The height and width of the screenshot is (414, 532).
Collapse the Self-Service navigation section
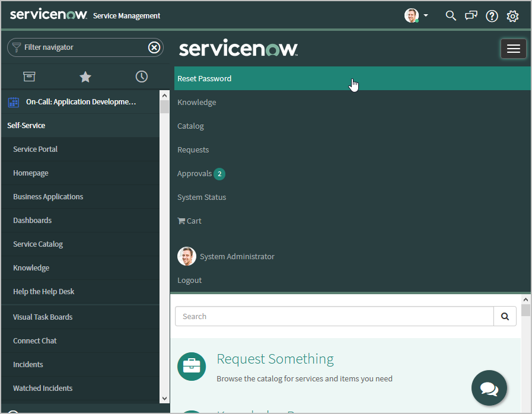coord(26,126)
